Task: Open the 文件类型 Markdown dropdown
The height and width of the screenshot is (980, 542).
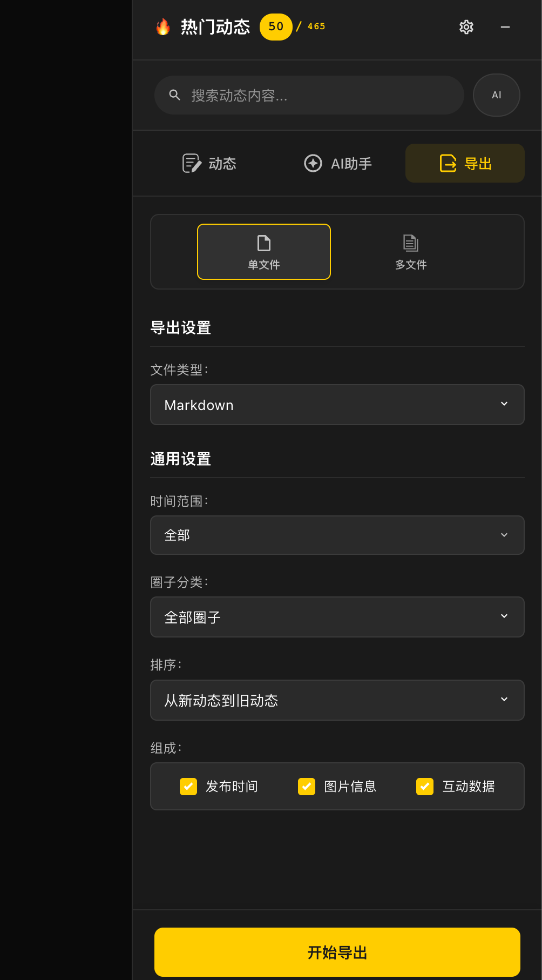Action: [337, 405]
